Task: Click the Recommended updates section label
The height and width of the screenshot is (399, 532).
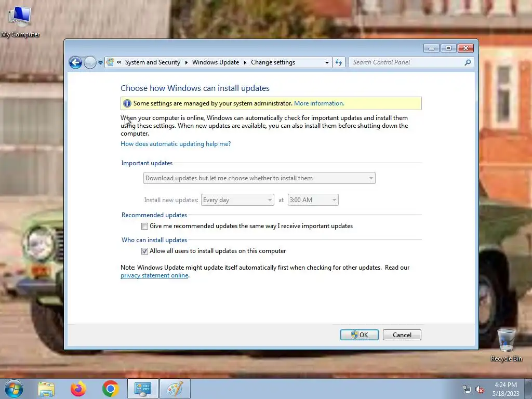Action: [154, 215]
